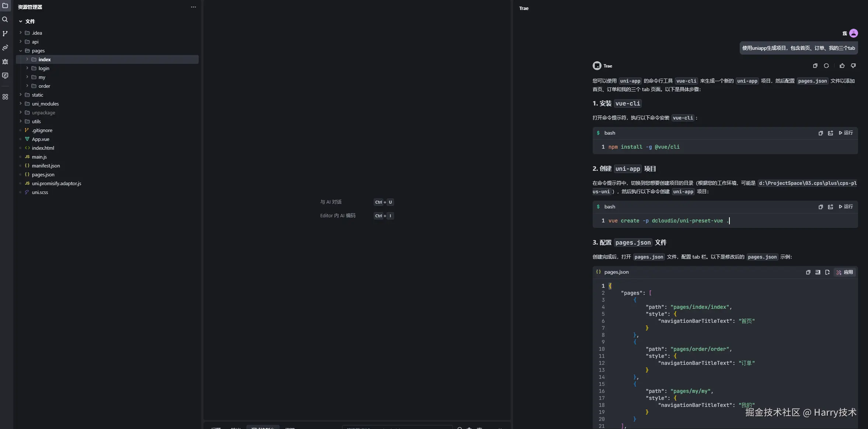Viewport: 868px width, 429px height.
Task: Open the Debug bug icon in sidebar
Action: [5, 62]
